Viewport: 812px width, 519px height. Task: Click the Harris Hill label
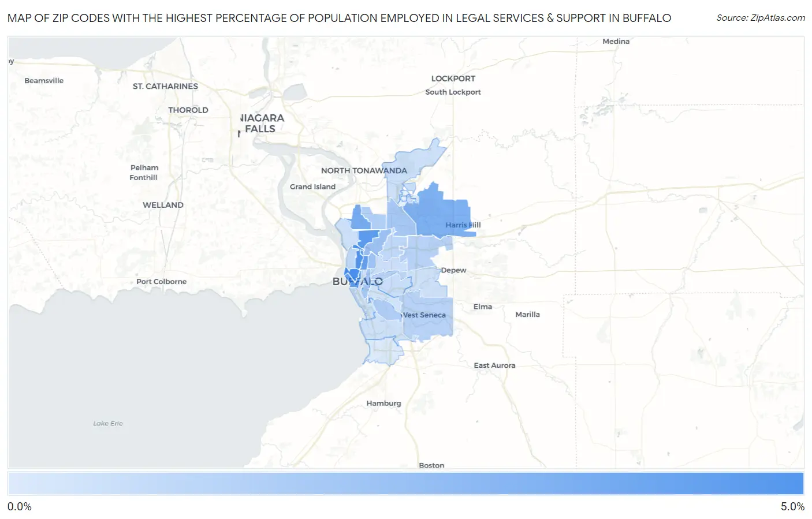coord(463,225)
